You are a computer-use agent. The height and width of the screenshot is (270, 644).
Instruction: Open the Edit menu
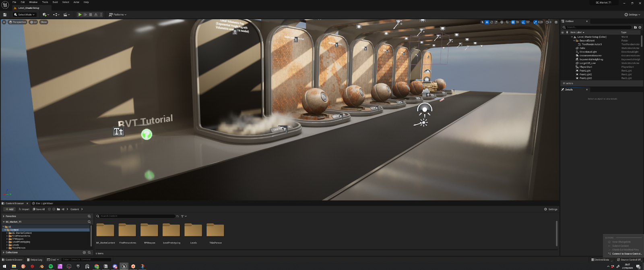[23, 2]
